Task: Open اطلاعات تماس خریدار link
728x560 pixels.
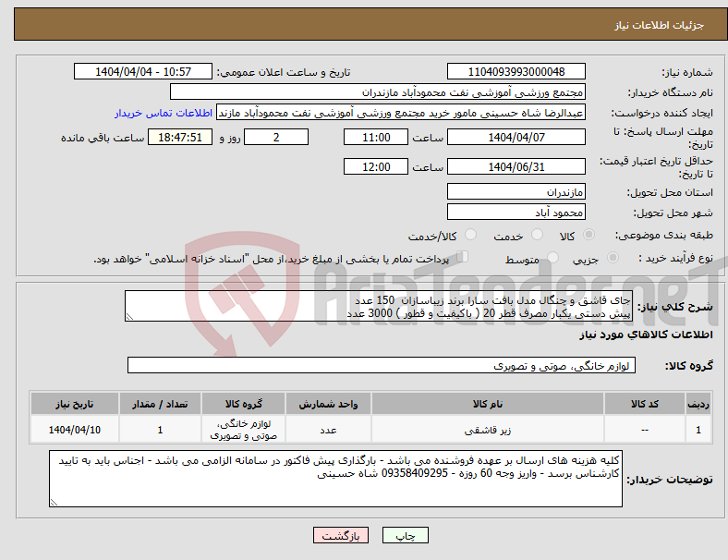Action: (x=164, y=113)
